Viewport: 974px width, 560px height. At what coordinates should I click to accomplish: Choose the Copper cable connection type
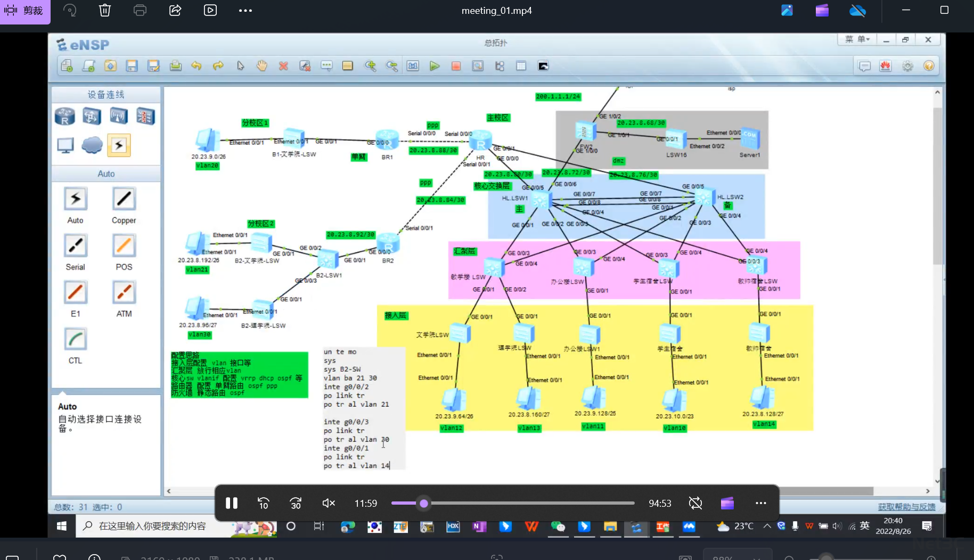click(x=124, y=200)
